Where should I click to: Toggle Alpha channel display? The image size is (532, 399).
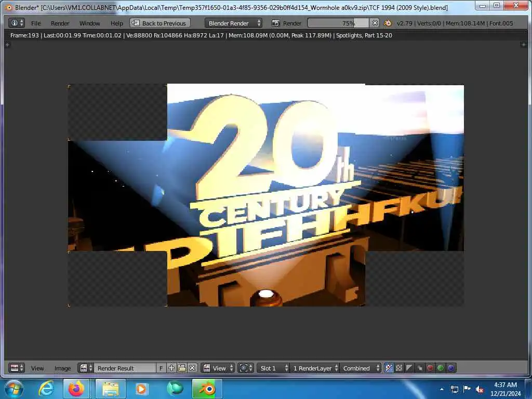(409, 368)
